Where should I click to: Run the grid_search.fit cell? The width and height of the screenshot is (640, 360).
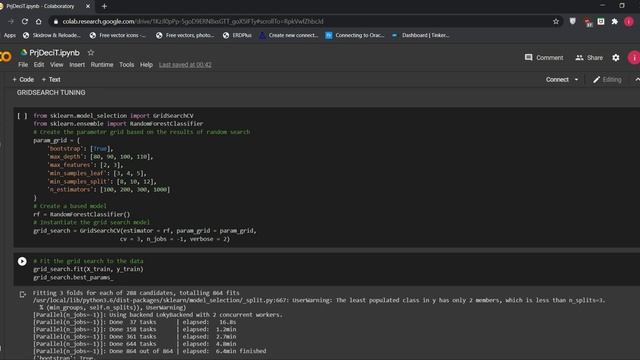(x=22, y=261)
